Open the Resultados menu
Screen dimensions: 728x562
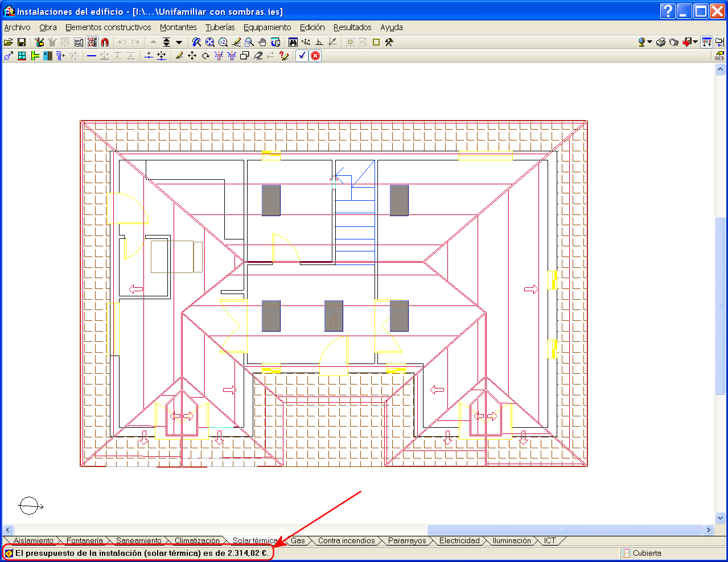tap(352, 27)
